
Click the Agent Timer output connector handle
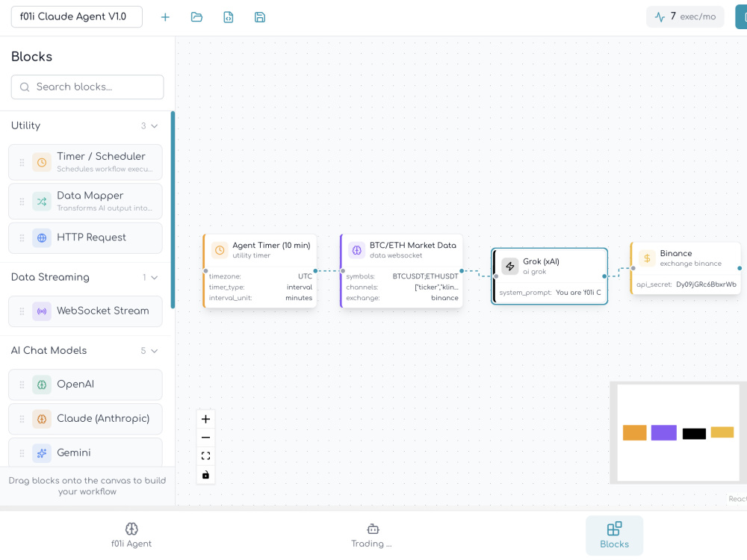point(315,271)
